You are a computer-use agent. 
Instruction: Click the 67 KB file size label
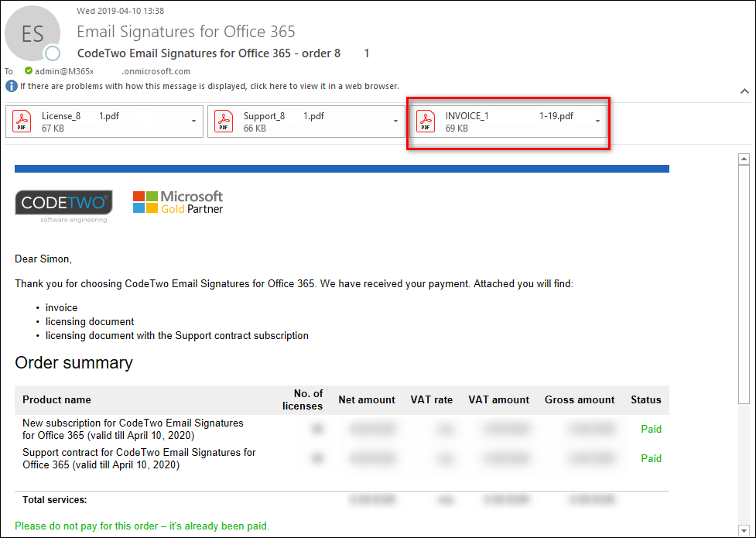coord(53,129)
